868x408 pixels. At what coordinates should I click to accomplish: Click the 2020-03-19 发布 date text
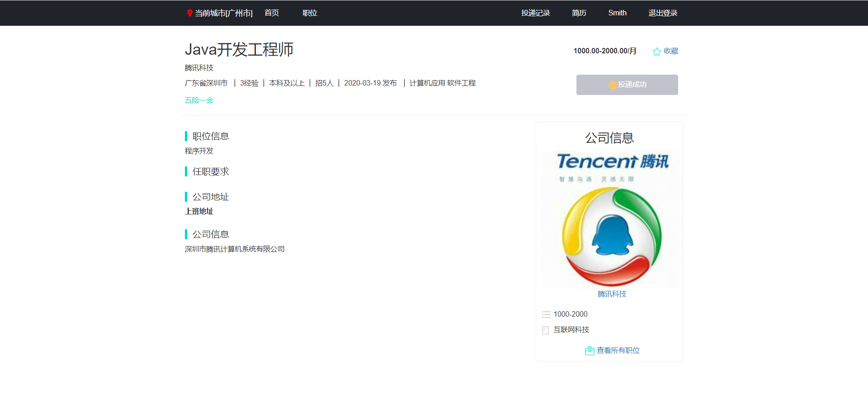tap(371, 83)
